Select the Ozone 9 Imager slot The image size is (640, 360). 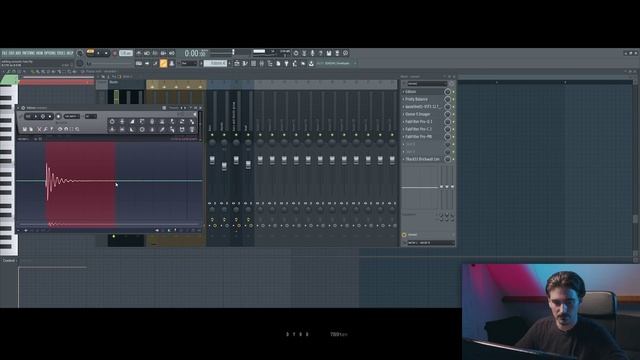click(424, 114)
